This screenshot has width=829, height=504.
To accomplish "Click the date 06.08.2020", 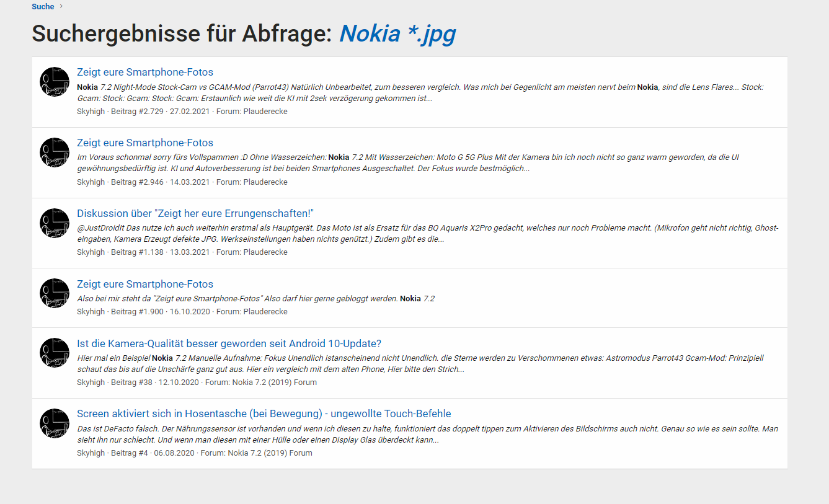I will point(174,453).
